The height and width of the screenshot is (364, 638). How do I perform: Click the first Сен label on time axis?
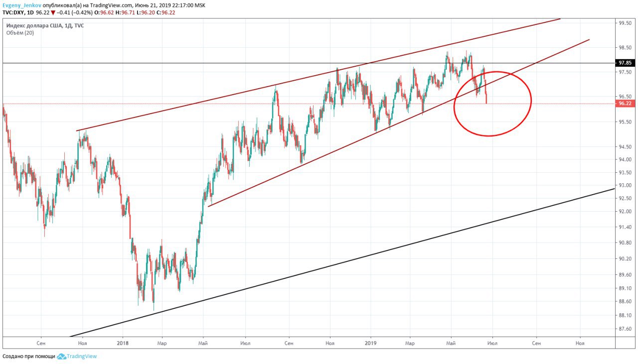tap(41, 343)
